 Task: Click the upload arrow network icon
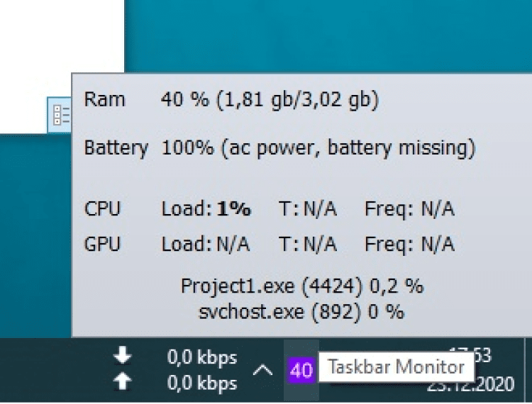coord(123,381)
